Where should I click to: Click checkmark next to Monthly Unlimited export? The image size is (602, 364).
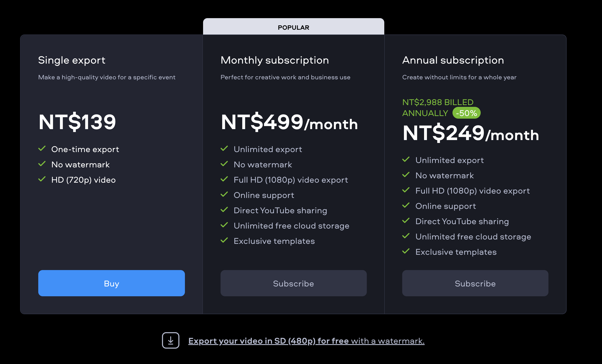(x=224, y=148)
